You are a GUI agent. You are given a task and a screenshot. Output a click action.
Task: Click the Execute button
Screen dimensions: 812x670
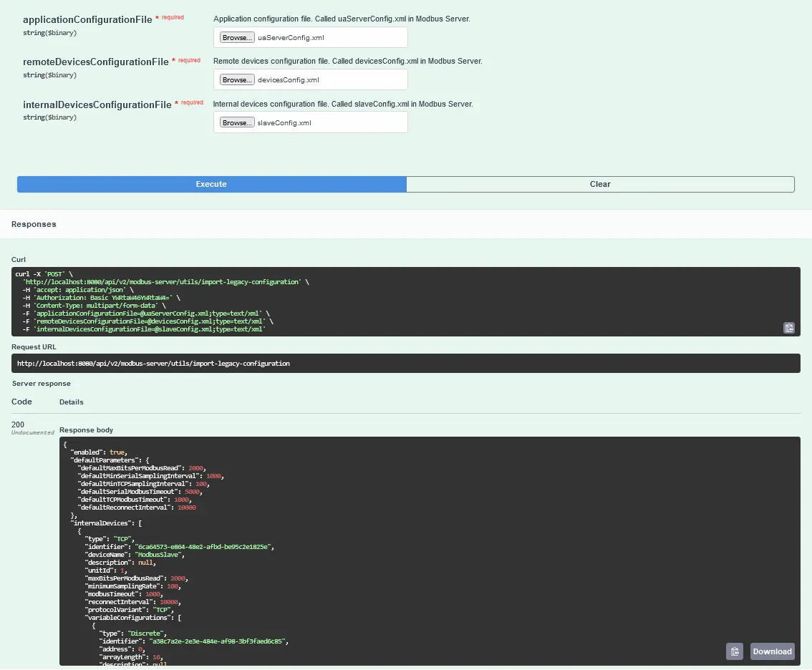pos(211,185)
